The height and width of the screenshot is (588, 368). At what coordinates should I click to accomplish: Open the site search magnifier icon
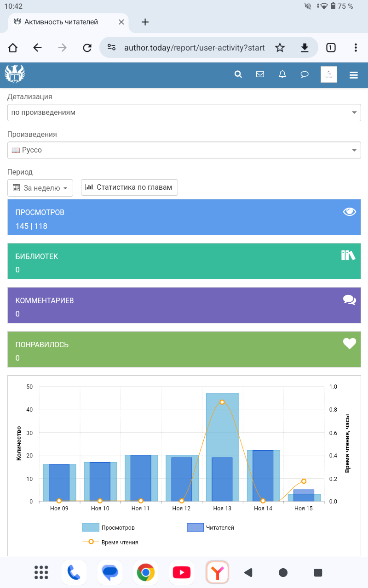[238, 74]
